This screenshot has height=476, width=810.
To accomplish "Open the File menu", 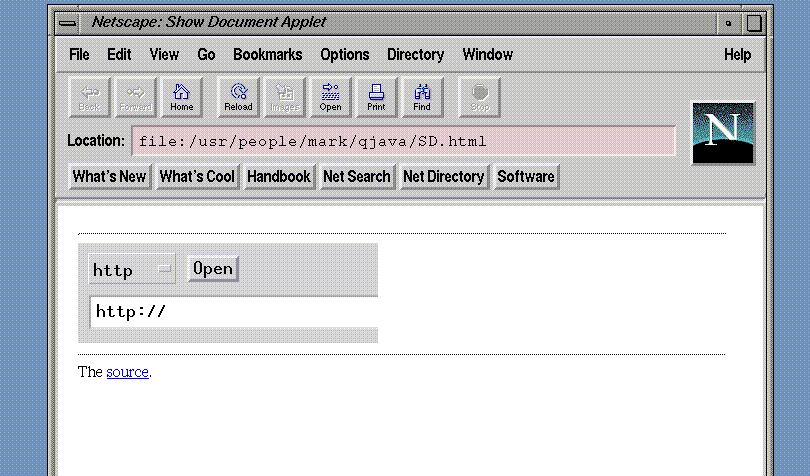I will coord(79,54).
